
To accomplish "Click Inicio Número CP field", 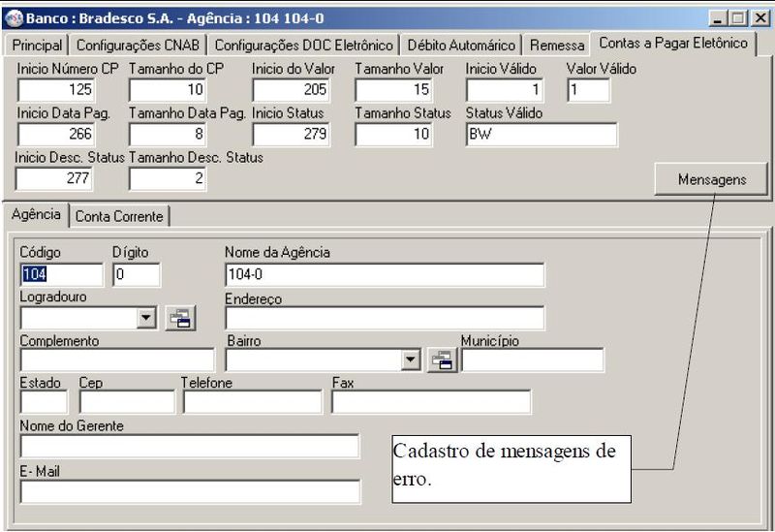I will pos(55,90).
